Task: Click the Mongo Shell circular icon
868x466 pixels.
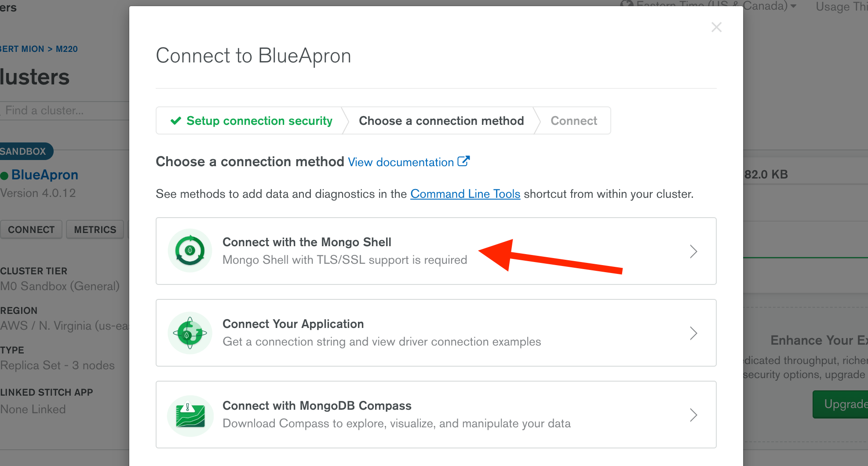Action: [190, 251]
